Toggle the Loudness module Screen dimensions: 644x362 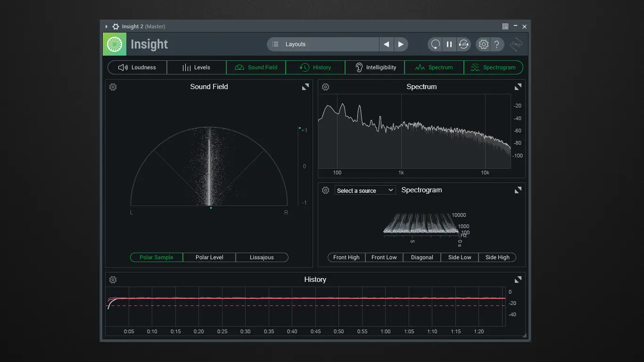click(137, 67)
